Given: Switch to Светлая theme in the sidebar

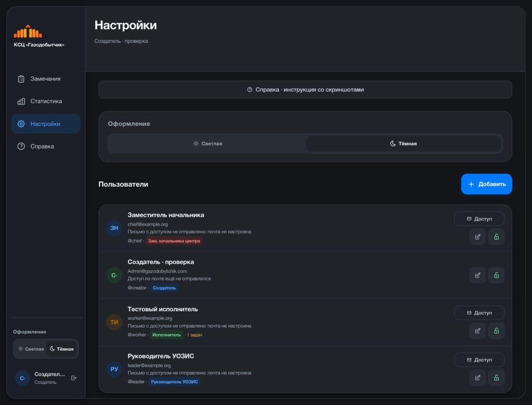Looking at the screenshot, I should point(31,349).
